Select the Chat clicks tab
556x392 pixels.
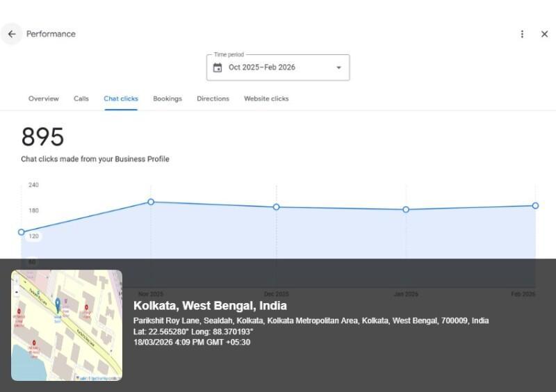pos(121,99)
